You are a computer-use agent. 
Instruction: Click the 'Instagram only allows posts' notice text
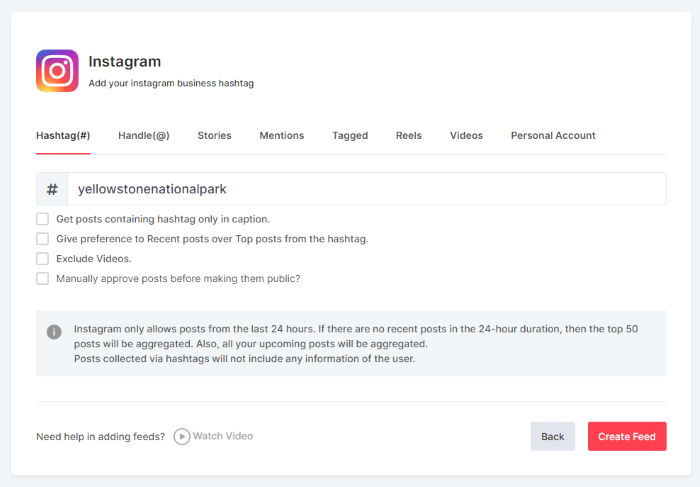[x=356, y=336]
